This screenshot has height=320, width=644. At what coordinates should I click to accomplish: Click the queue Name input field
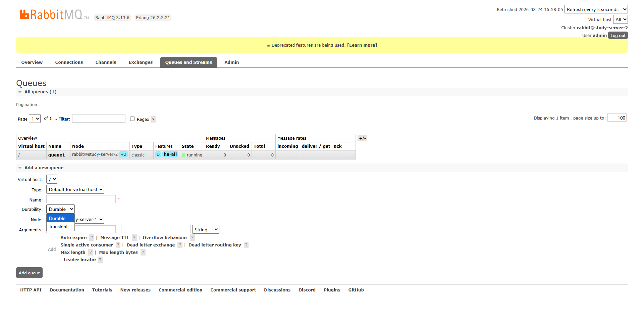81,199
